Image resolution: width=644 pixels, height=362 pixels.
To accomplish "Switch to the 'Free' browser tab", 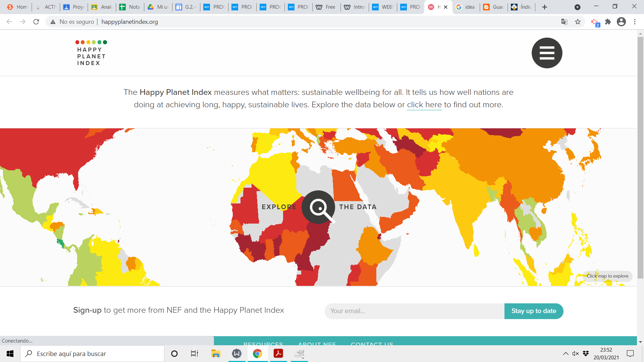I will 327,7.
